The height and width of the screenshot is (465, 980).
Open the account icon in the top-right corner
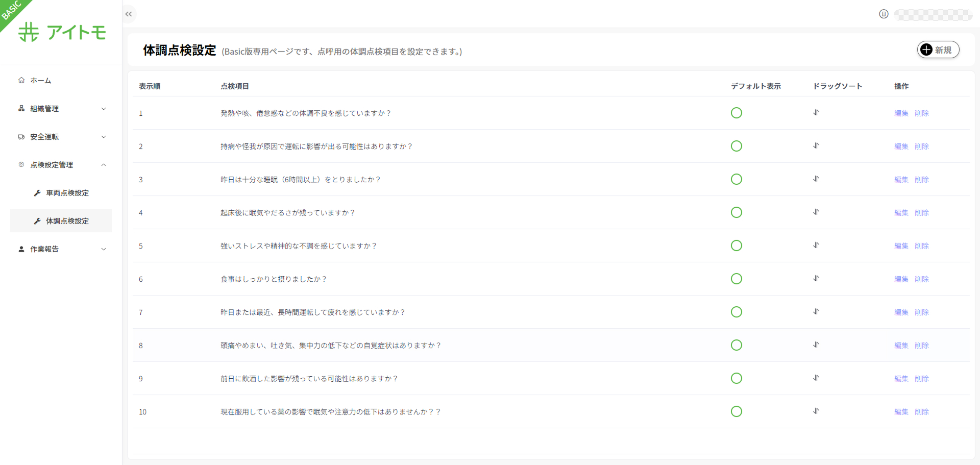pos(883,14)
